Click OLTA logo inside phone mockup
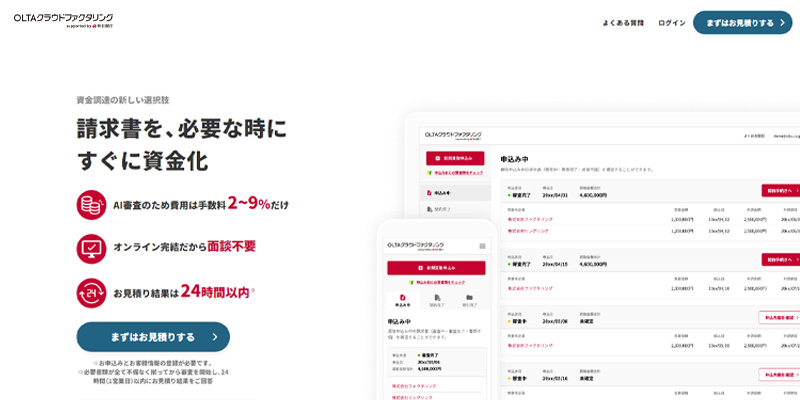 click(x=415, y=246)
